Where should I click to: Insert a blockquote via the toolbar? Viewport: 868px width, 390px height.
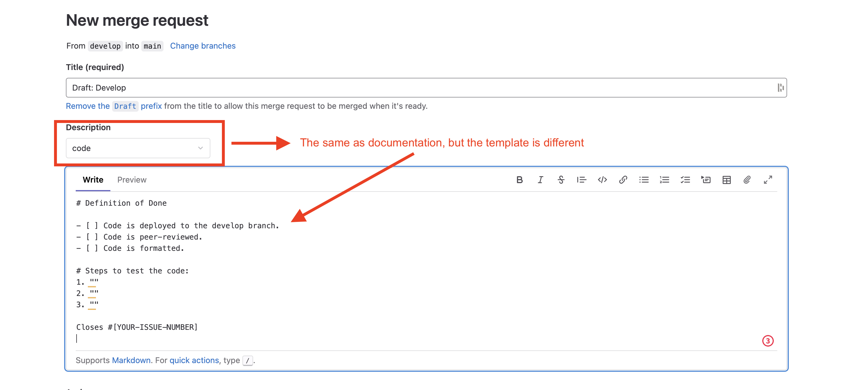point(581,180)
